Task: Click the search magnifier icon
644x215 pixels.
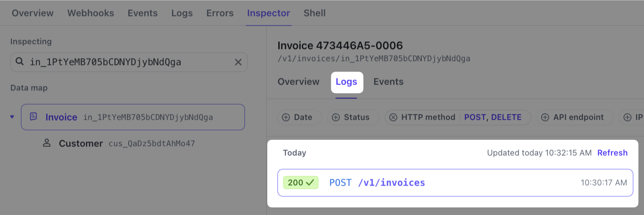Action: [x=20, y=62]
